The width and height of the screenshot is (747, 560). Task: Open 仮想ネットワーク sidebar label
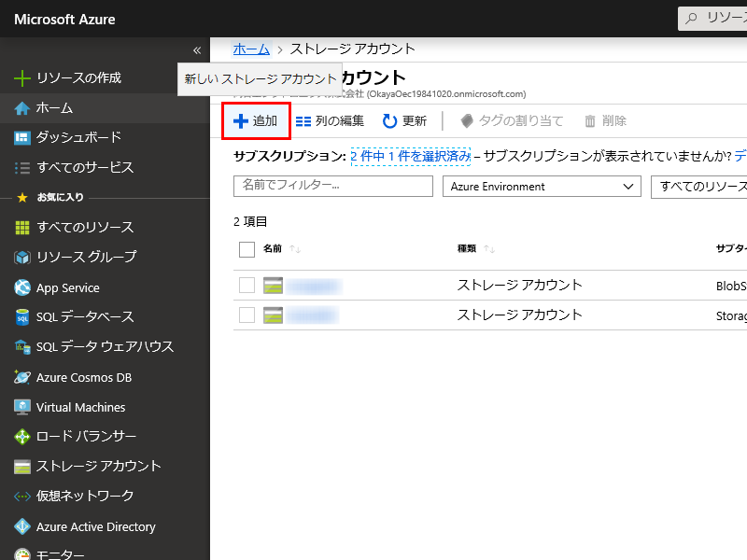click(85, 497)
